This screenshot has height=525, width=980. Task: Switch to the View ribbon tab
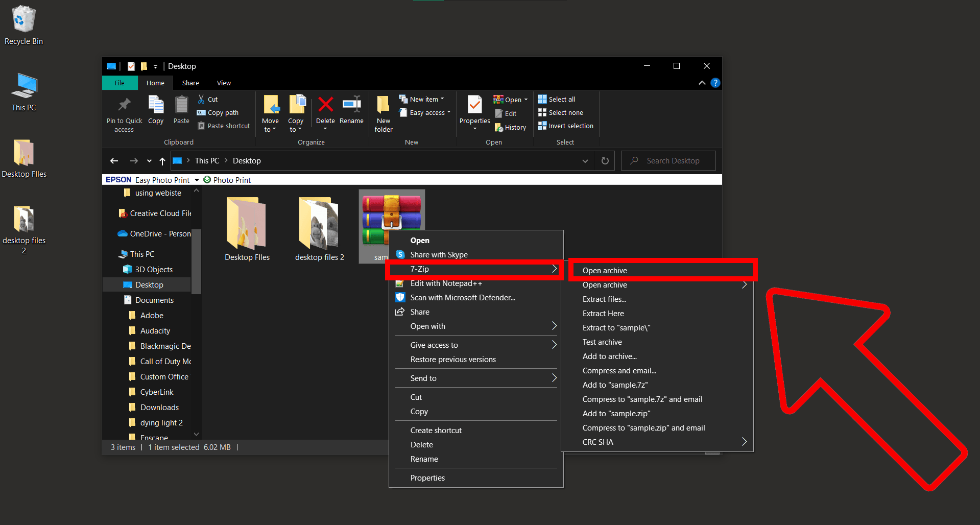[x=223, y=83]
